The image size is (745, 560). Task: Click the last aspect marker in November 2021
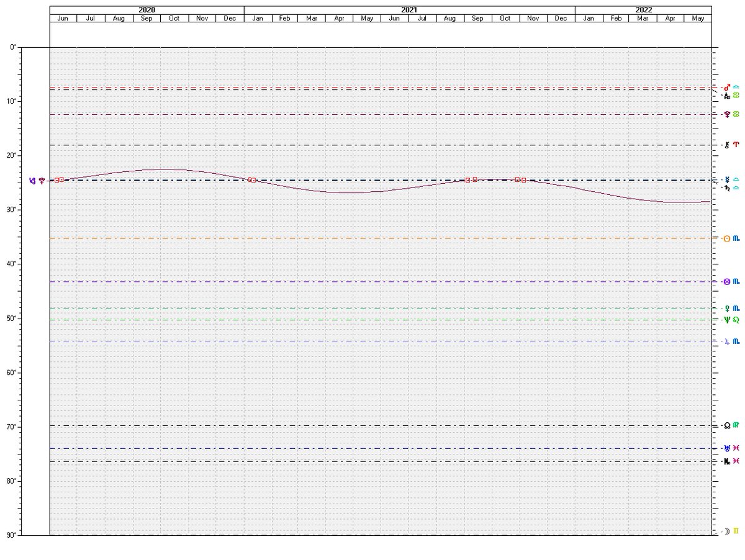point(524,180)
